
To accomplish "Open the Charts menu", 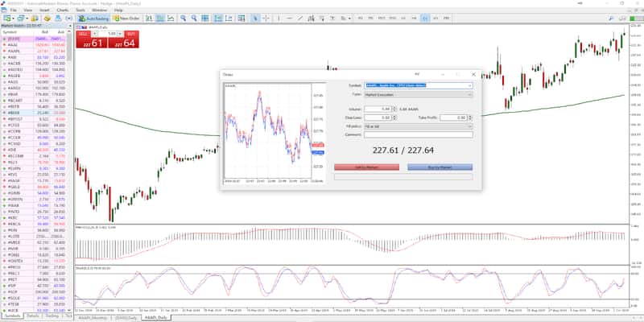I will pyautogui.click(x=63, y=10).
